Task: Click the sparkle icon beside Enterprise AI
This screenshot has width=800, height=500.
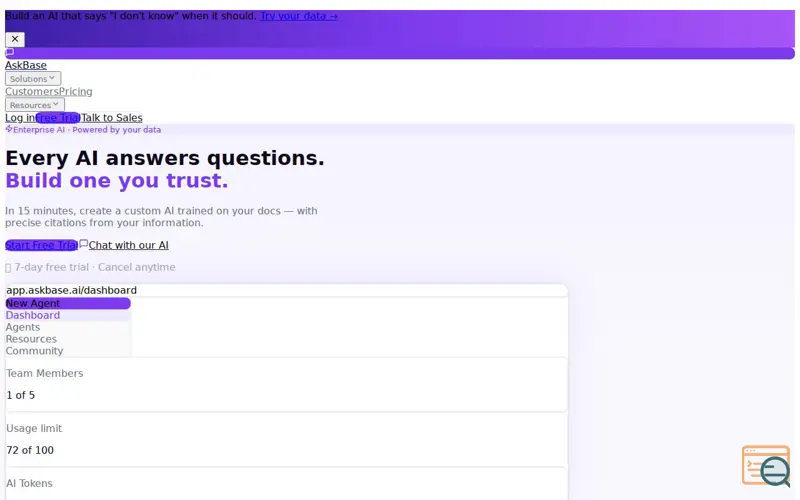Action: tap(9, 129)
